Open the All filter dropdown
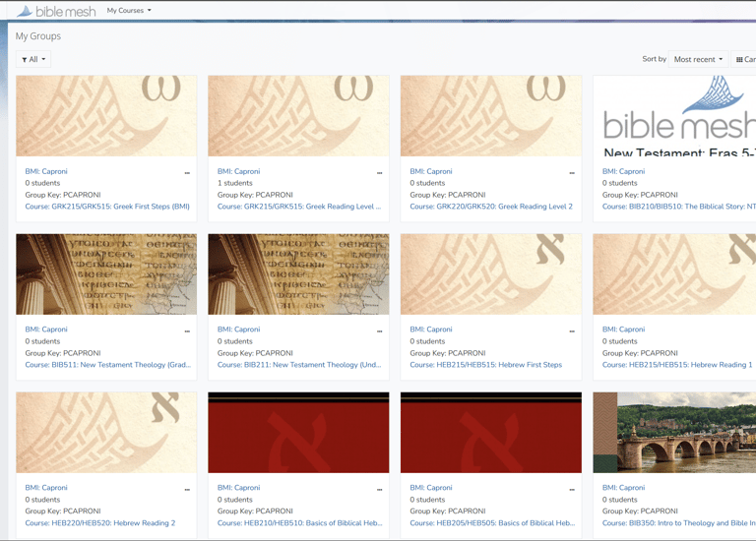The height and width of the screenshot is (541, 756). click(x=33, y=59)
